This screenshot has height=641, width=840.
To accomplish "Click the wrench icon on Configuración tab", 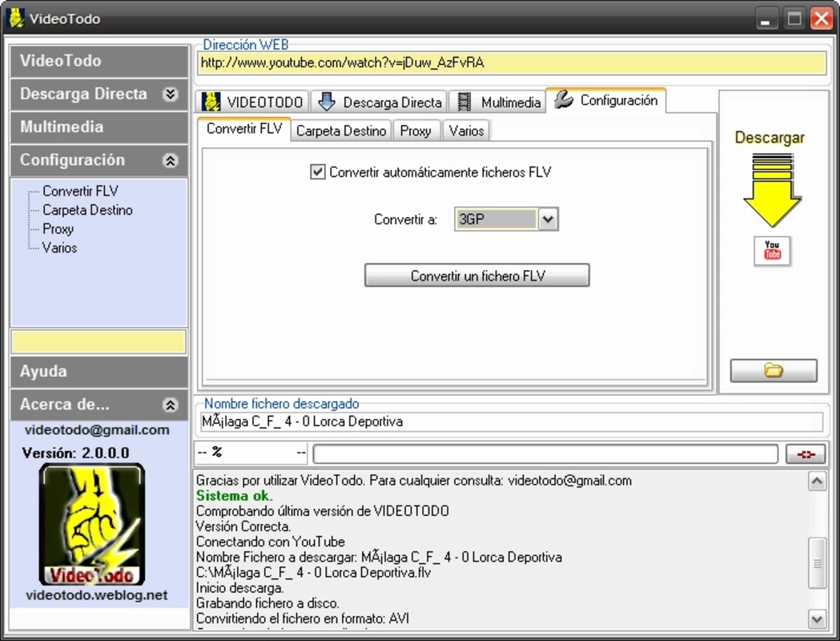I will pyautogui.click(x=564, y=99).
